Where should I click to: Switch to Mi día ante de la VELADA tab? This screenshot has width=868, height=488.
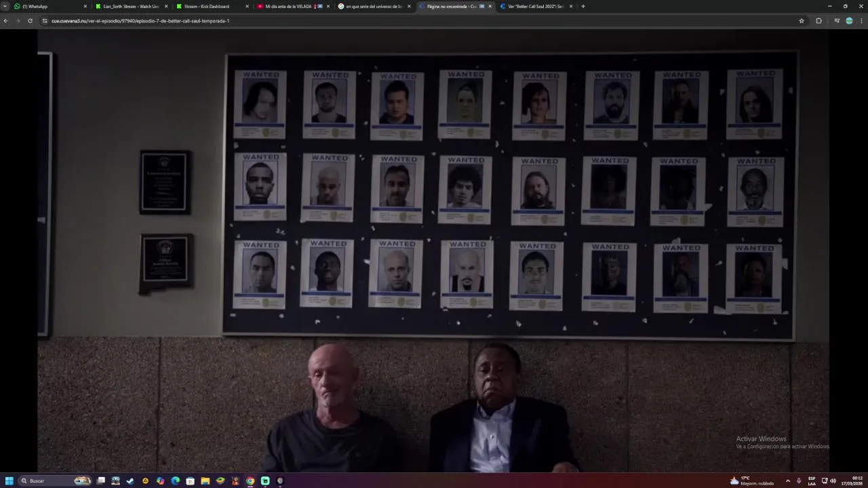[292, 6]
